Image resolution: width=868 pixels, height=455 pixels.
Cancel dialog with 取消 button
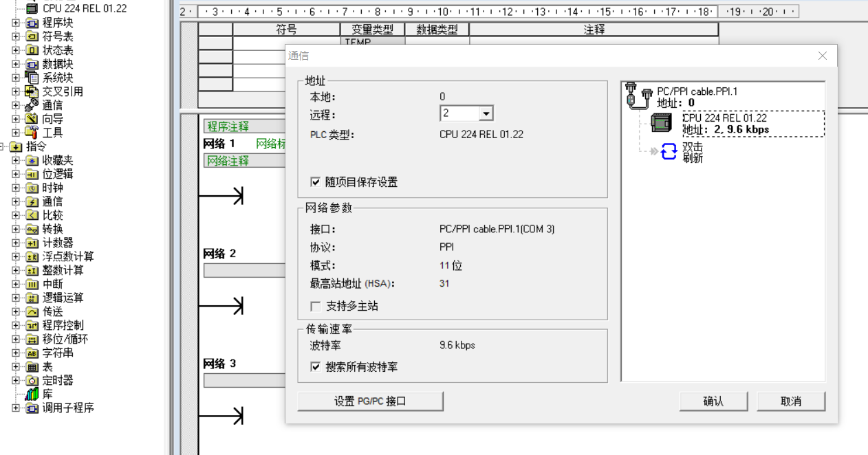click(791, 401)
